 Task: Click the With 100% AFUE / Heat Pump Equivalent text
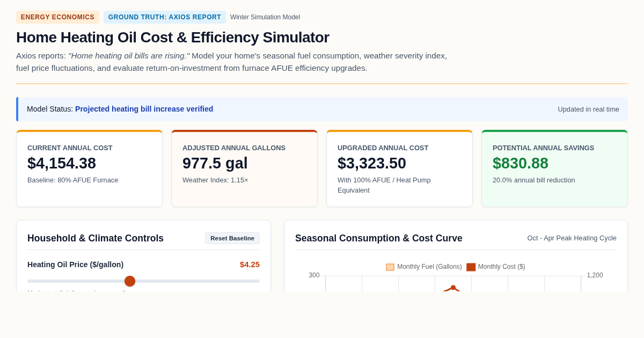pyautogui.click(x=384, y=185)
